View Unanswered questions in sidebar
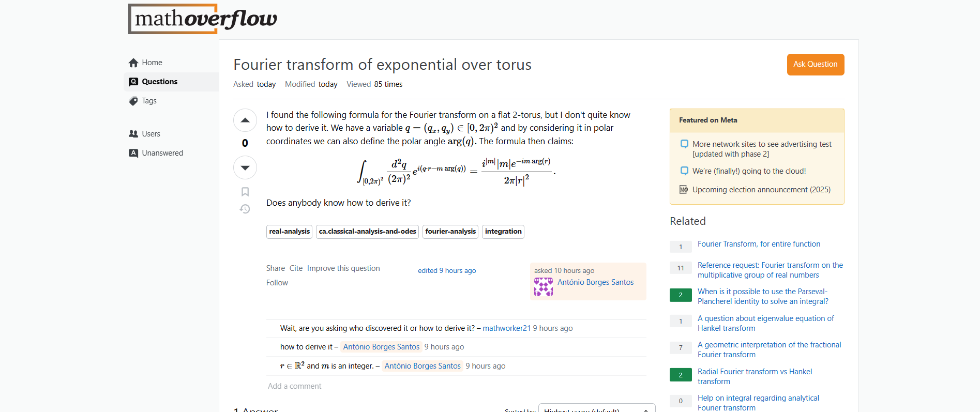980x412 pixels. click(162, 153)
